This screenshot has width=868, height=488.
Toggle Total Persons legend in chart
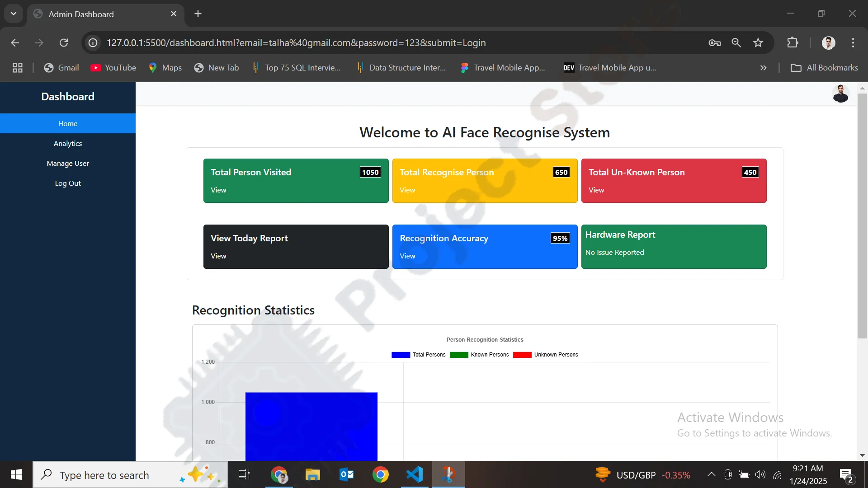[x=419, y=355]
